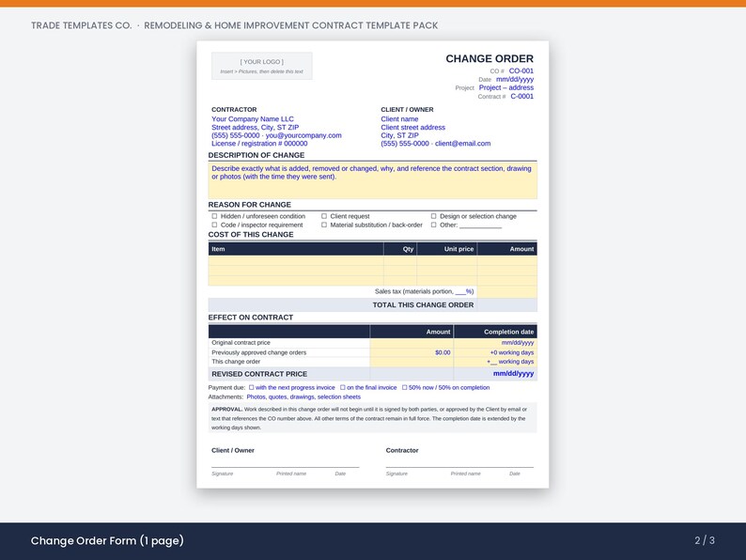Click License / registration # 000000
This screenshot has height=560, width=746.
259,143
